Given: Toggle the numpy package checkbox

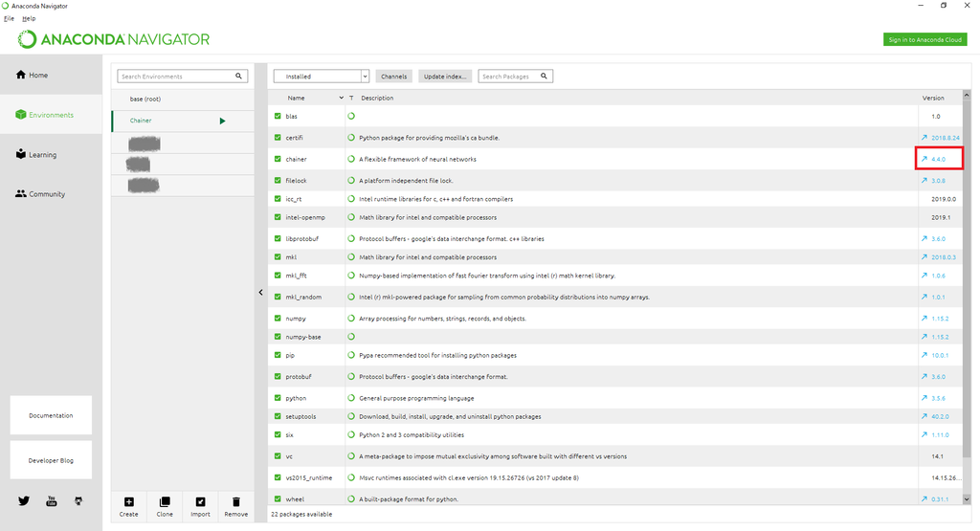Looking at the screenshot, I should [278, 318].
